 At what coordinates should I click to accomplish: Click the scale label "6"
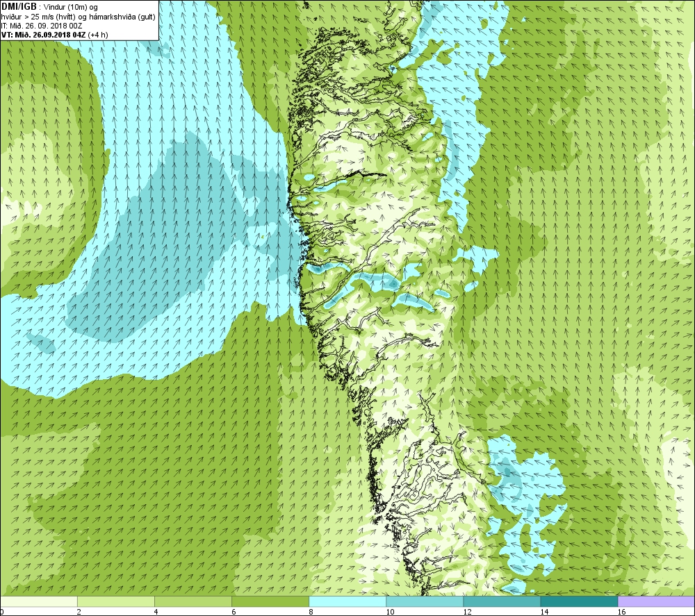coord(234,612)
